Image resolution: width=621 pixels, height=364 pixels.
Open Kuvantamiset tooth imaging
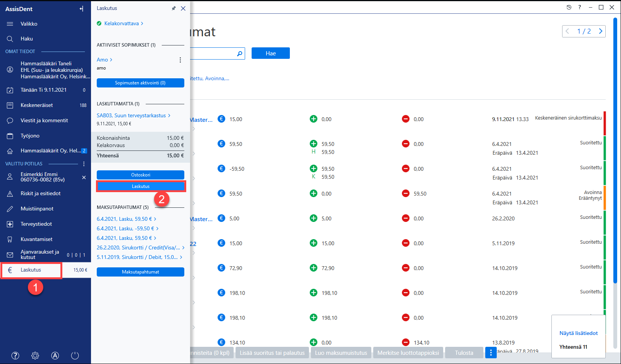tap(46, 239)
